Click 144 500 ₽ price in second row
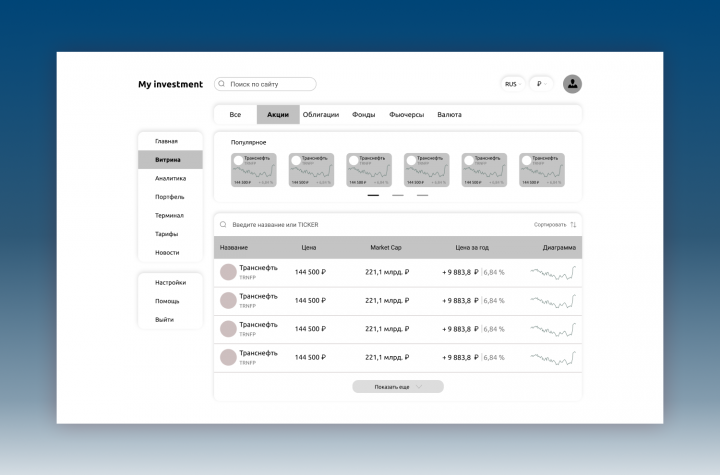Screen dimensions: 720x475 click(310, 300)
